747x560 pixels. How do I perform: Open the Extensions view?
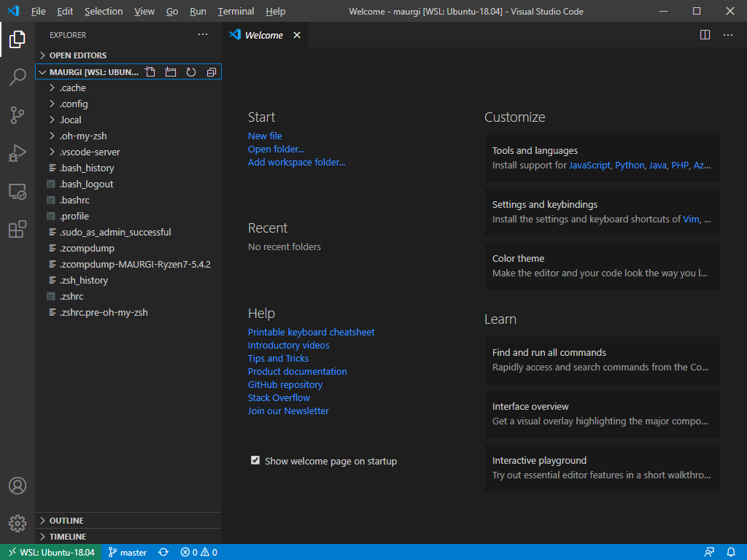[x=17, y=229]
